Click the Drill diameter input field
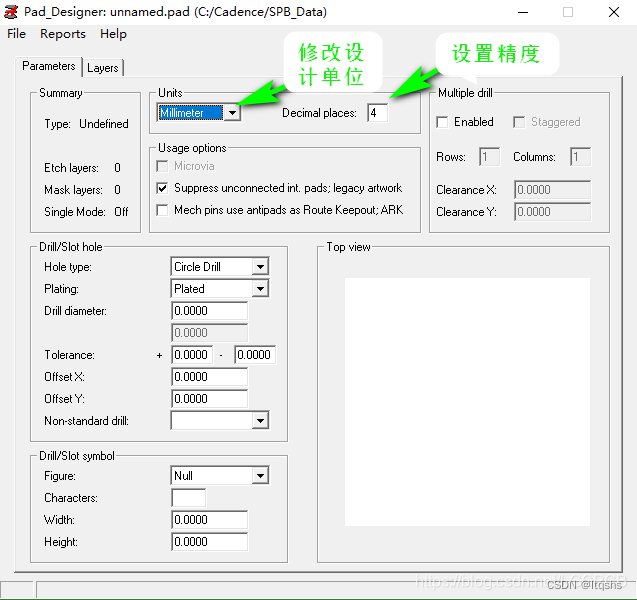Viewport: 637px width, 600px height. tap(209, 311)
